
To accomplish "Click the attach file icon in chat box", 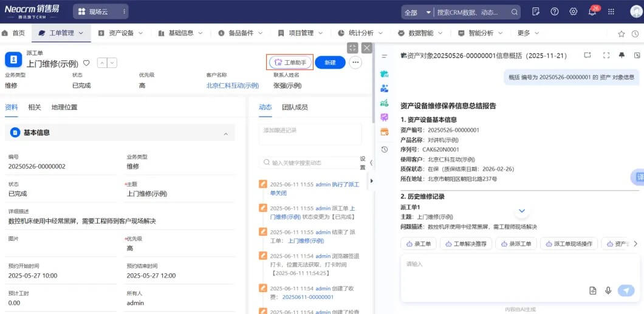I will coord(592,291).
